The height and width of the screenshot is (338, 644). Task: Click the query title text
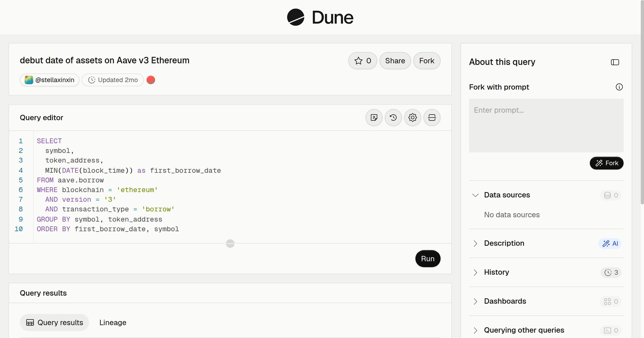[105, 60]
